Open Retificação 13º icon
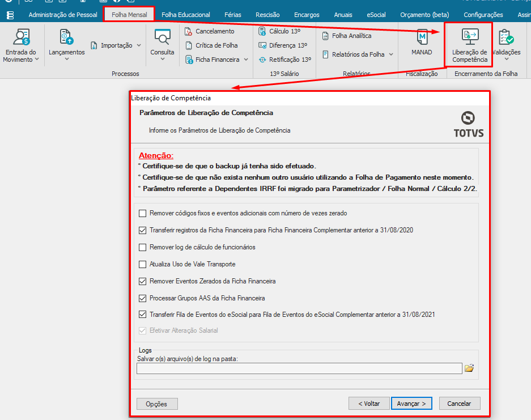 [262, 60]
